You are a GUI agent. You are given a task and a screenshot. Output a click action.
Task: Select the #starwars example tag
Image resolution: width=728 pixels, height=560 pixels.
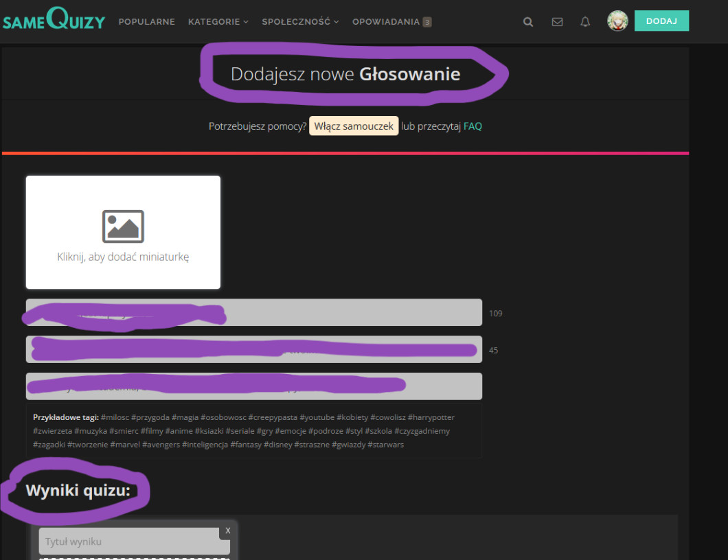pyautogui.click(x=385, y=445)
